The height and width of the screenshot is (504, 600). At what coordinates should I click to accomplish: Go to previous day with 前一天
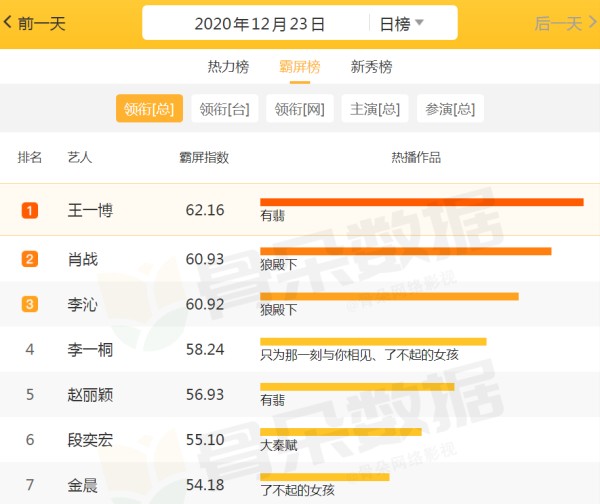pos(34,23)
